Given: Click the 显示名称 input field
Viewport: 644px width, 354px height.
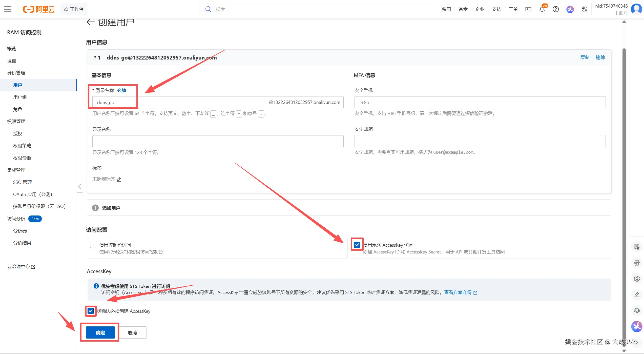Looking at the screenshot, I should 218,141.
